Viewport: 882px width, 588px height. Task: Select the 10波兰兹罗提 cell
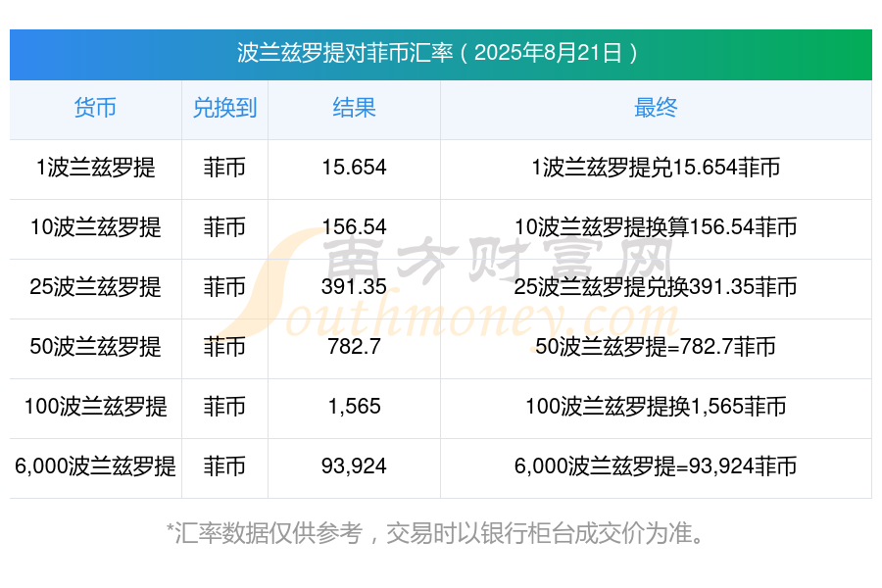pos(95,227)
